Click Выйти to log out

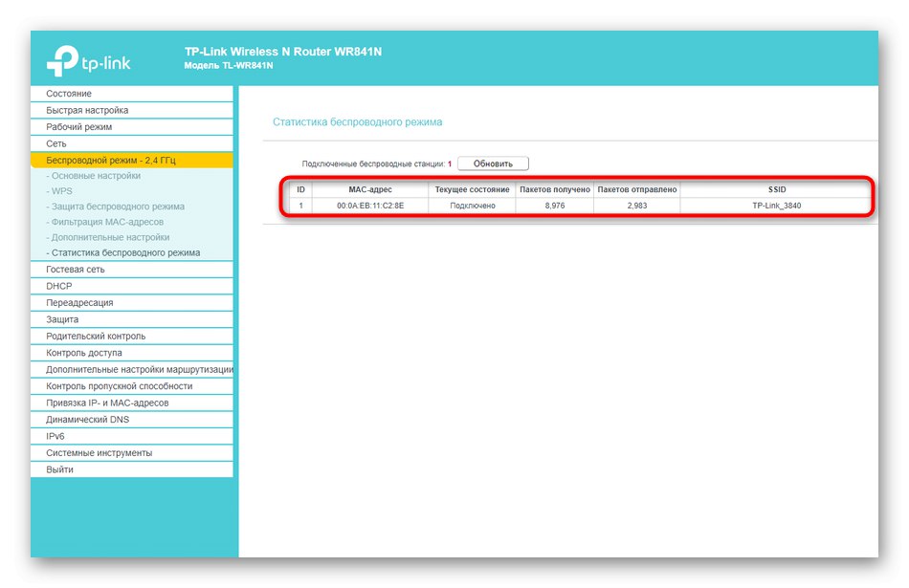point(132,469)
